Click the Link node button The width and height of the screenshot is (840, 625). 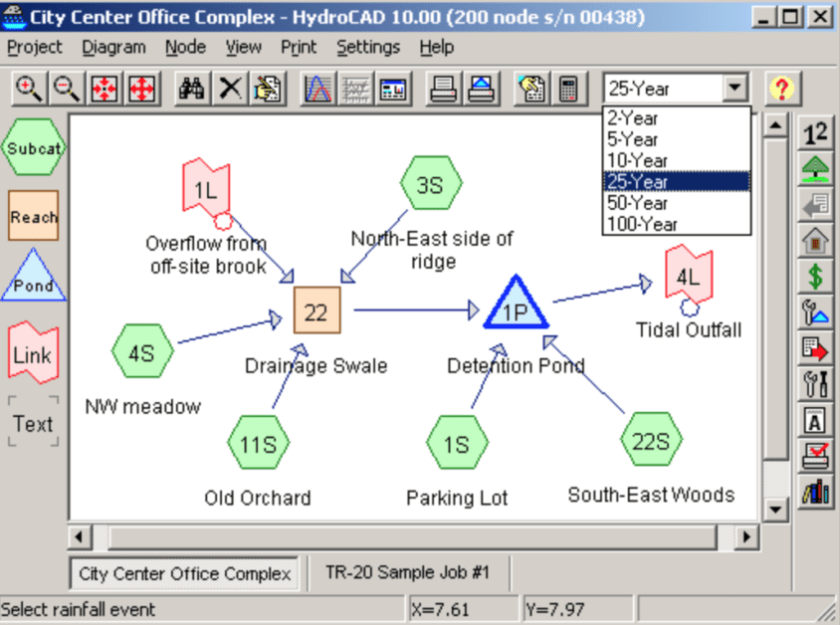[x=33, y=354]
